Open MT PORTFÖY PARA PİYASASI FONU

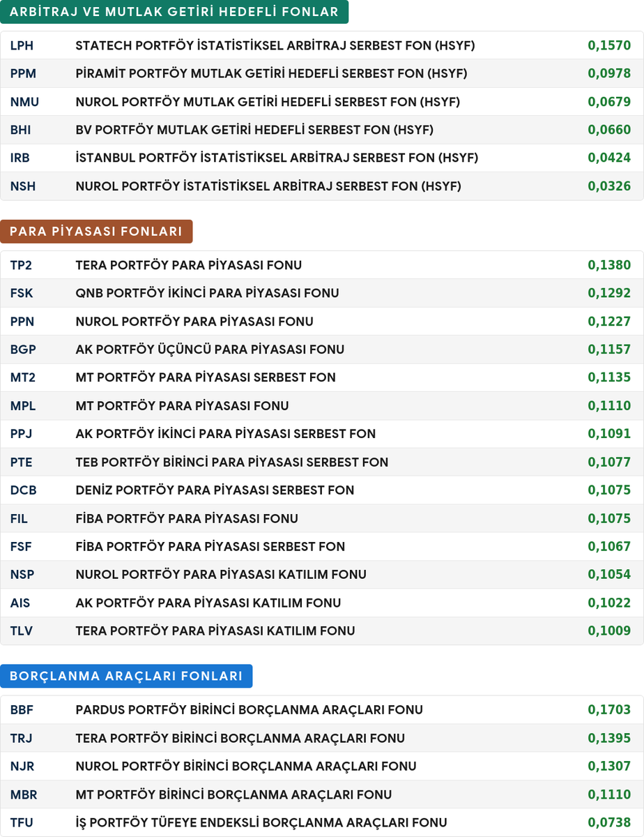pos(182,406)
